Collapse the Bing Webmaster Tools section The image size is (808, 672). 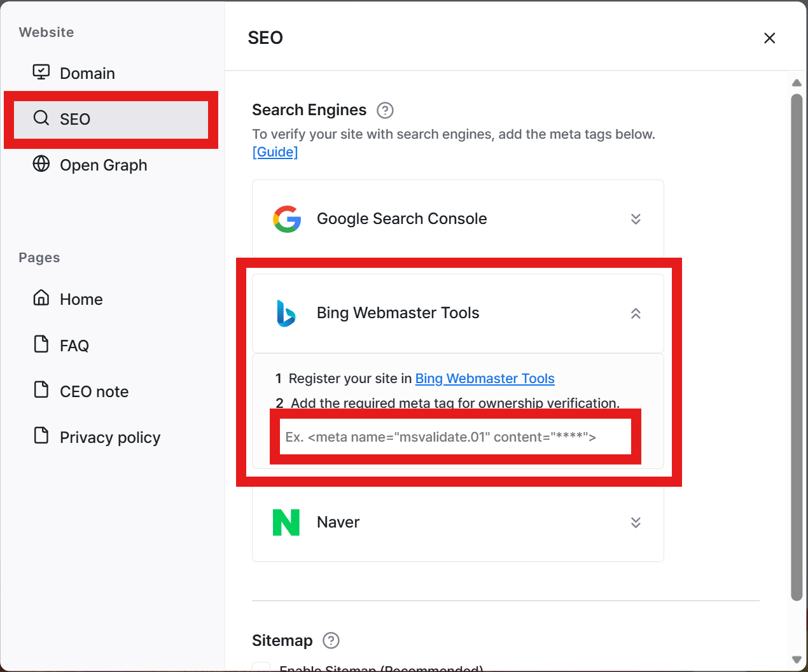[636, 313]
